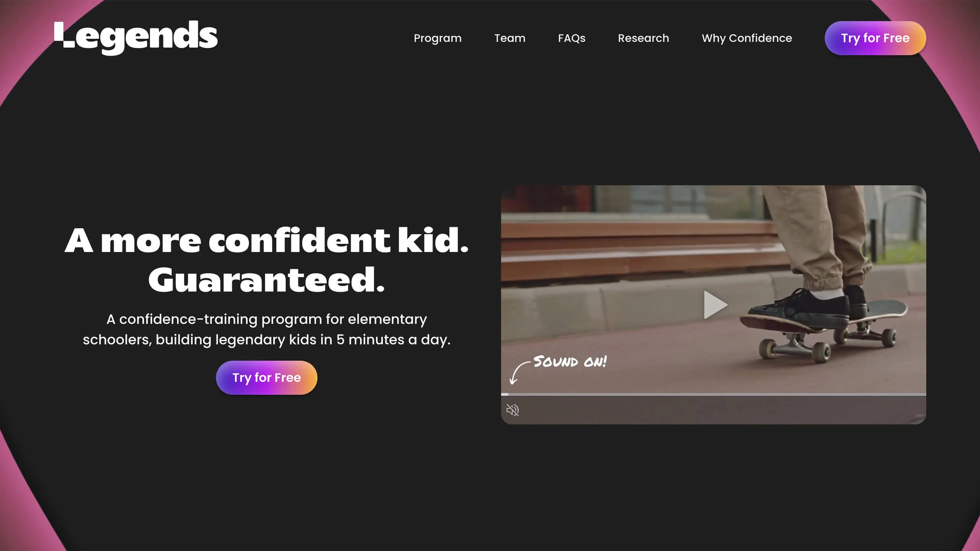
Task: Click the confidence-training program description text
Action: [266, 329]
